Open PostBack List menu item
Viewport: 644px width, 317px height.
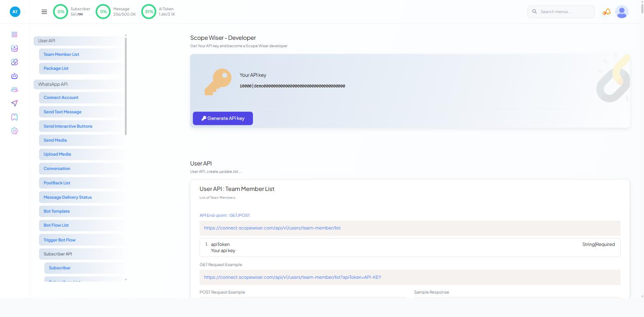click(81, 183)
